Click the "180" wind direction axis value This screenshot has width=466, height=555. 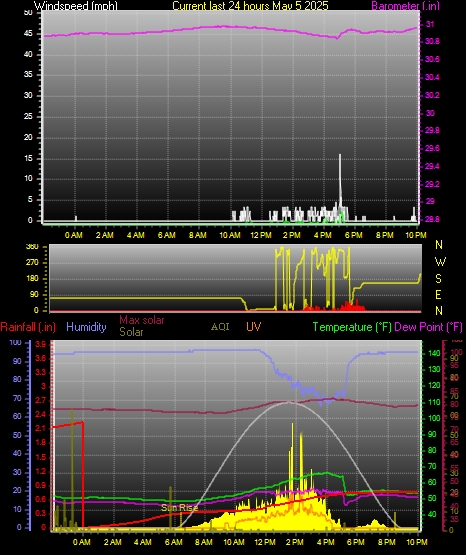32,279
